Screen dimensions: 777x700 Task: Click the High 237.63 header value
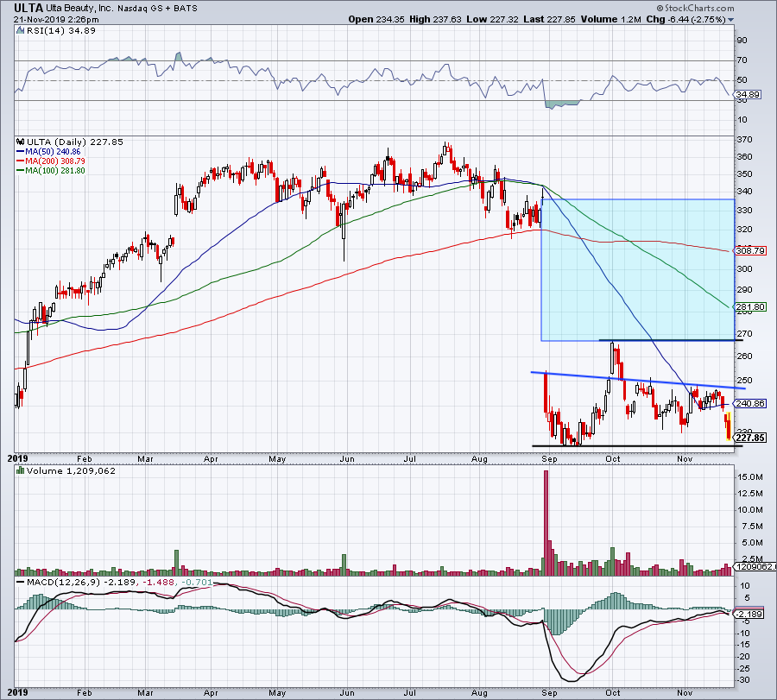coord(436,19)
